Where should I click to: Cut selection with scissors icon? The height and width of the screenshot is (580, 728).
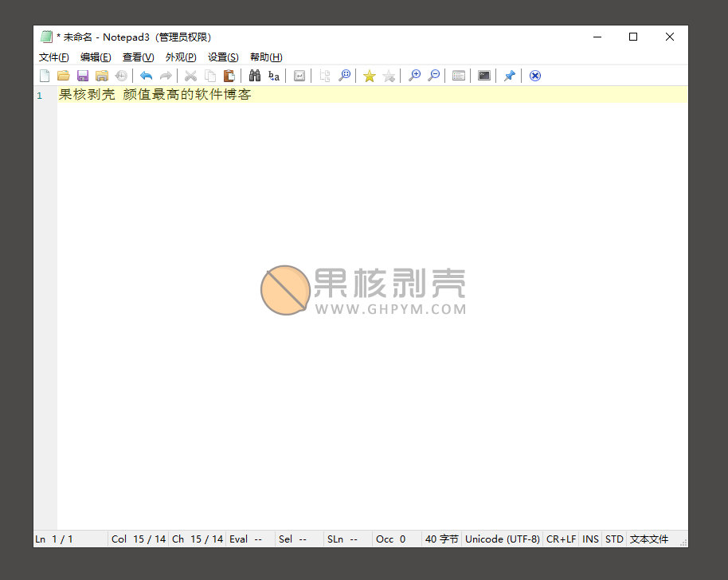190,76
